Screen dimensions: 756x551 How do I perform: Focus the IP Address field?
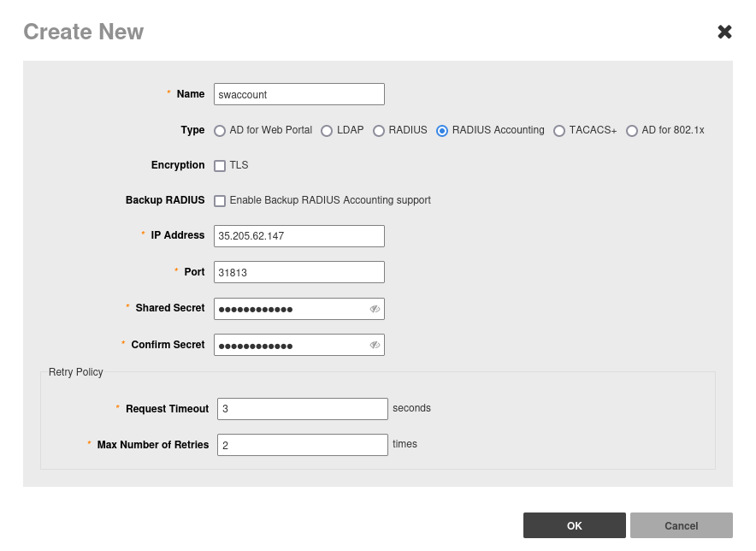pos(298,236)
